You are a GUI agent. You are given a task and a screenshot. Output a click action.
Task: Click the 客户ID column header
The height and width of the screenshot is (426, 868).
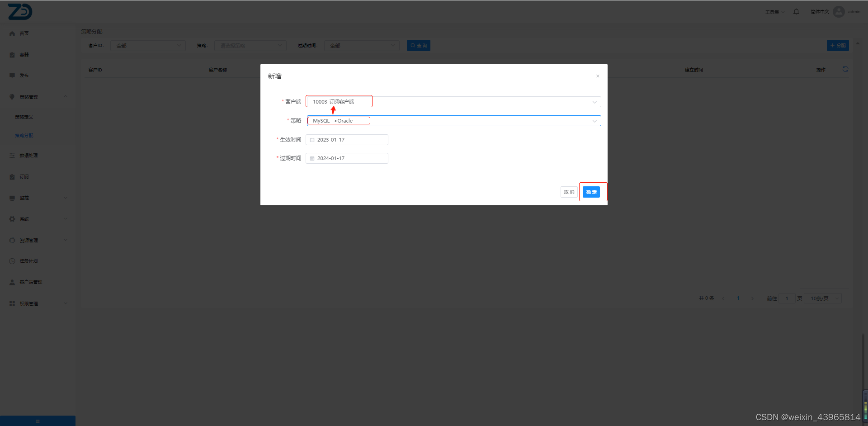[x=95, y=70]
